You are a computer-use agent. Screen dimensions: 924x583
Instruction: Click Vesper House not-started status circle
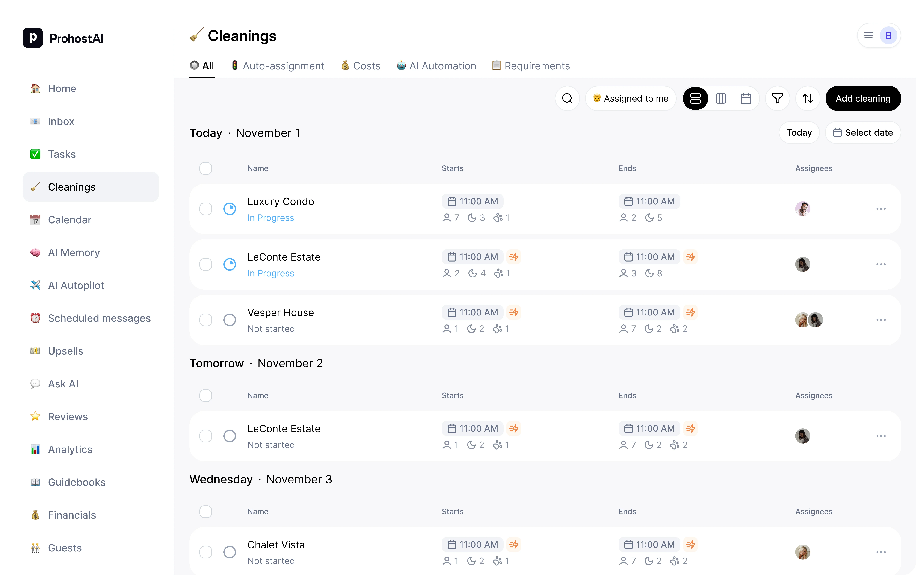(229, 320)
